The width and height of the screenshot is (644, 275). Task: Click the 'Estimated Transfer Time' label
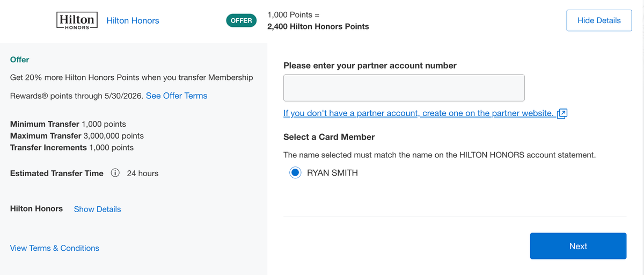[x=57, y=173]
